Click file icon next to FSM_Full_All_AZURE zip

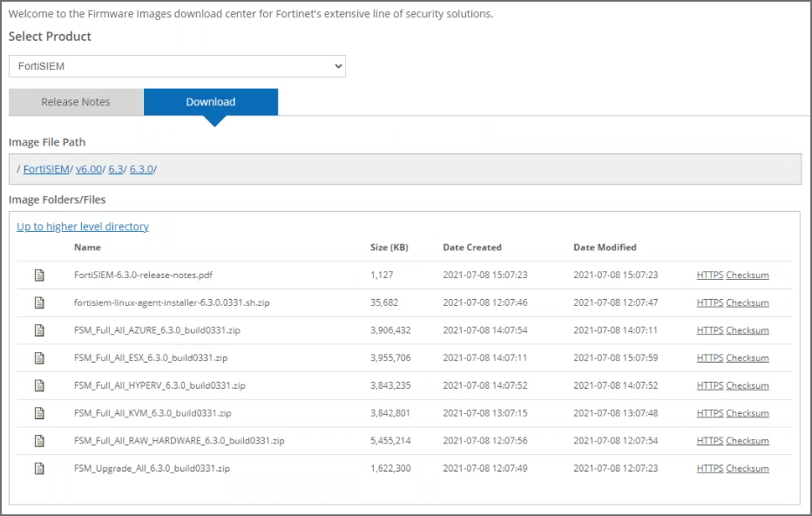pyautogui.click(x=39, y=330)
